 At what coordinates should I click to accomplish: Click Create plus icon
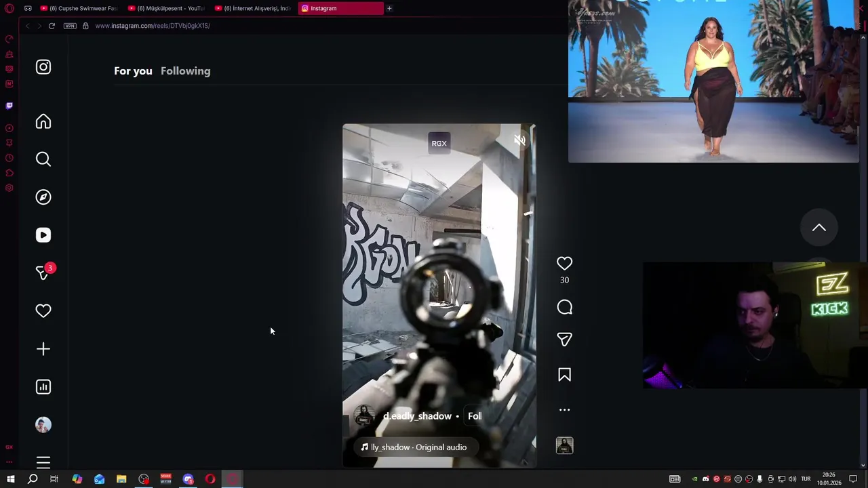[x=43, y=349]
